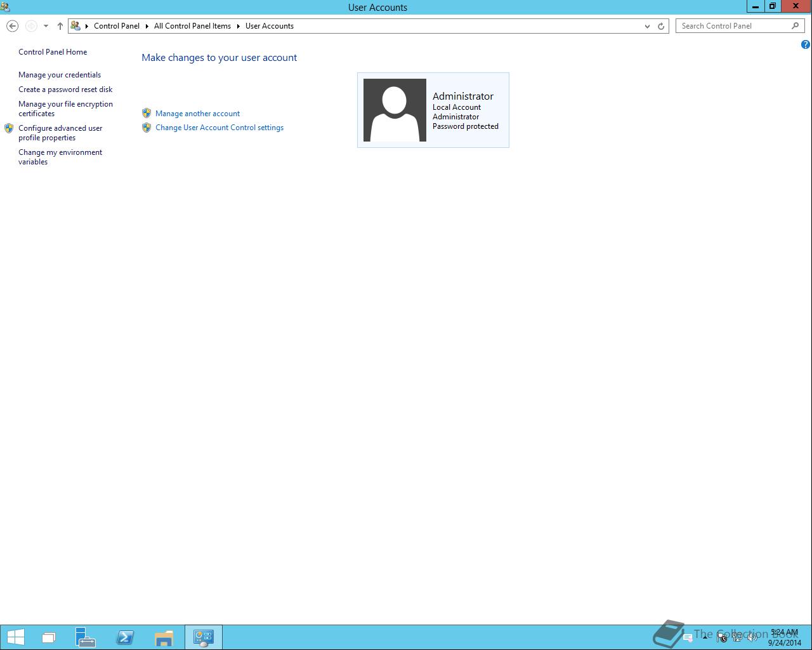The image size is (812, 650).
Task: Click the network tray icon
Action: pyautogui.click(x=737, y=637)
